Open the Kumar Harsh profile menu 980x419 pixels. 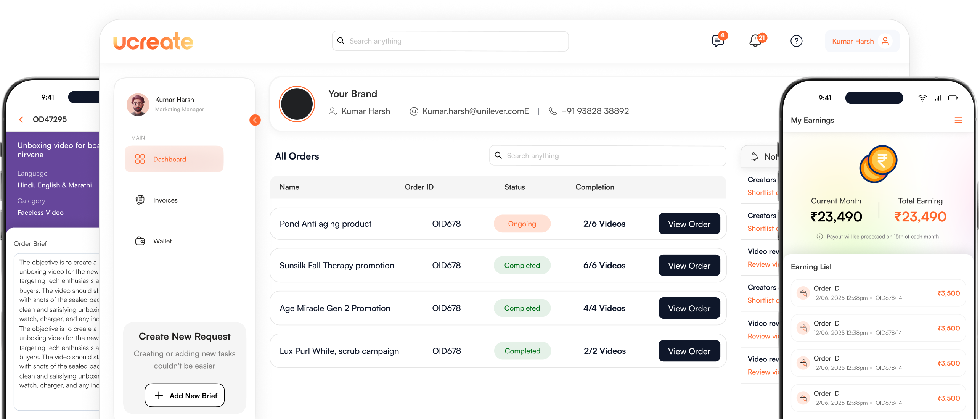[861, 41]
